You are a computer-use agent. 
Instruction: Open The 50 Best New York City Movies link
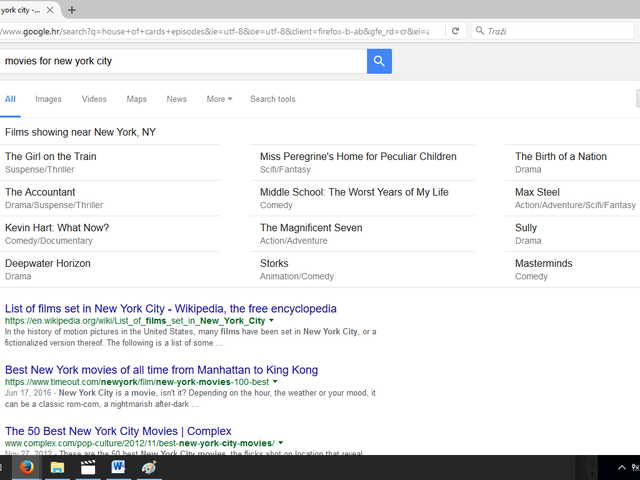tap(118, 431)
